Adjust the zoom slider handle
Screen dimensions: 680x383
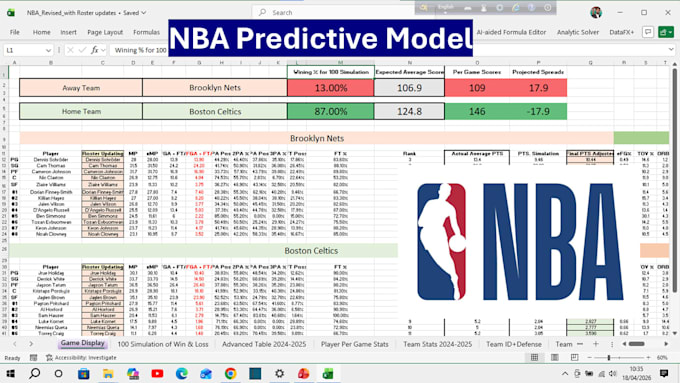[609, 357]
